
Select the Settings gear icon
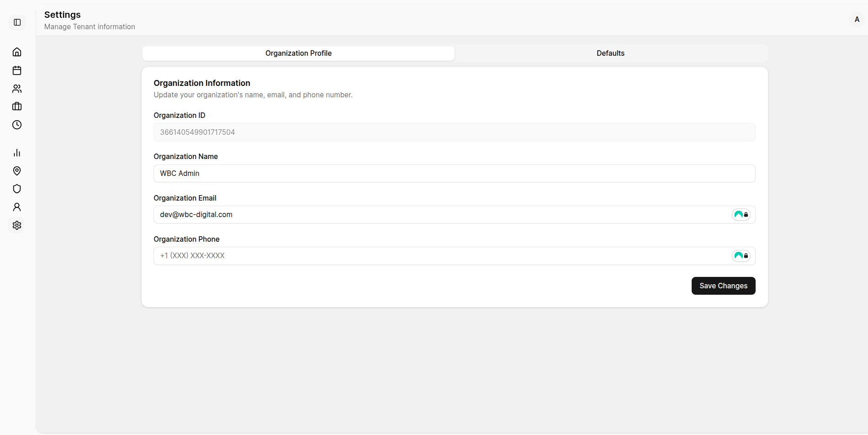point(17,225)
